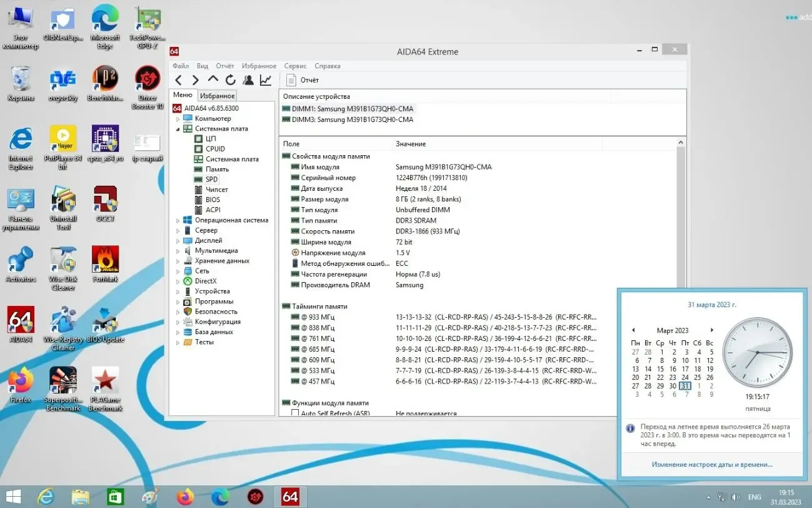The height and width of the screenshot is (508, 812).
Task: Open the graph monitor icon in AIDA64 toolbar
Action: [x=264, y=79]
